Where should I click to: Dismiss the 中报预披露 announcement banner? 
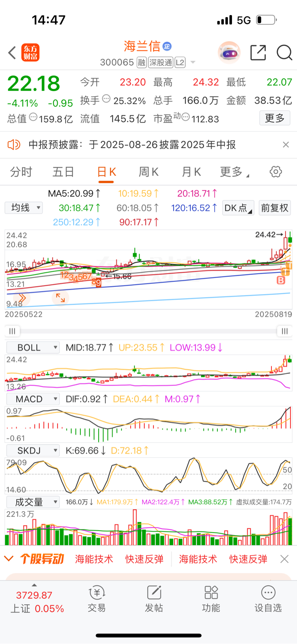[x=286, y=144]
